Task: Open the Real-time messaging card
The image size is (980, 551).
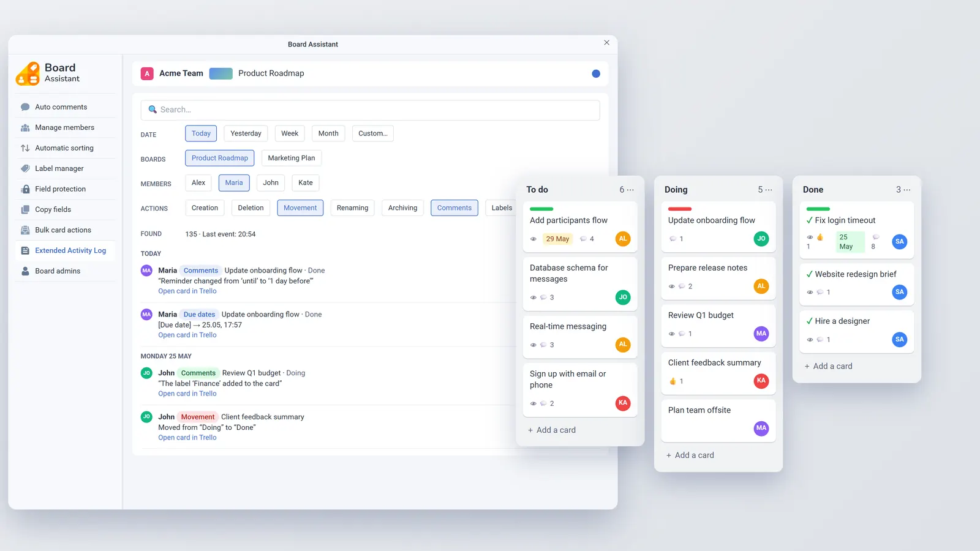Action: click(580, 337)
